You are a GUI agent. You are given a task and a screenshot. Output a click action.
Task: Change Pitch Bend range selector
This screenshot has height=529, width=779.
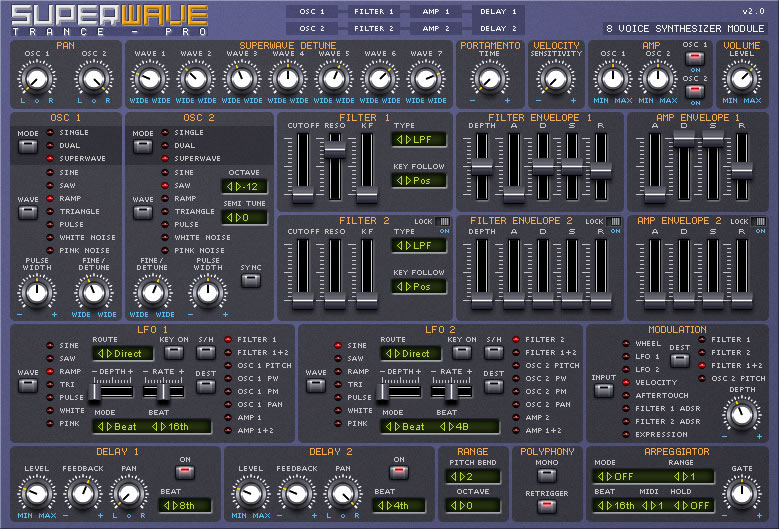click(473, 477)
